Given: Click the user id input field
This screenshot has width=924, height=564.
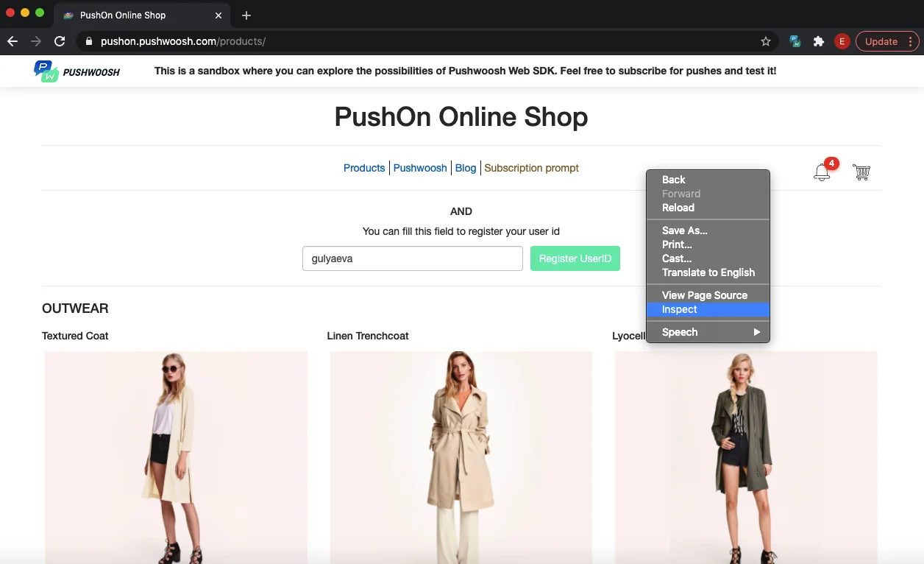Looking at the screenshot, I should 412,258.
